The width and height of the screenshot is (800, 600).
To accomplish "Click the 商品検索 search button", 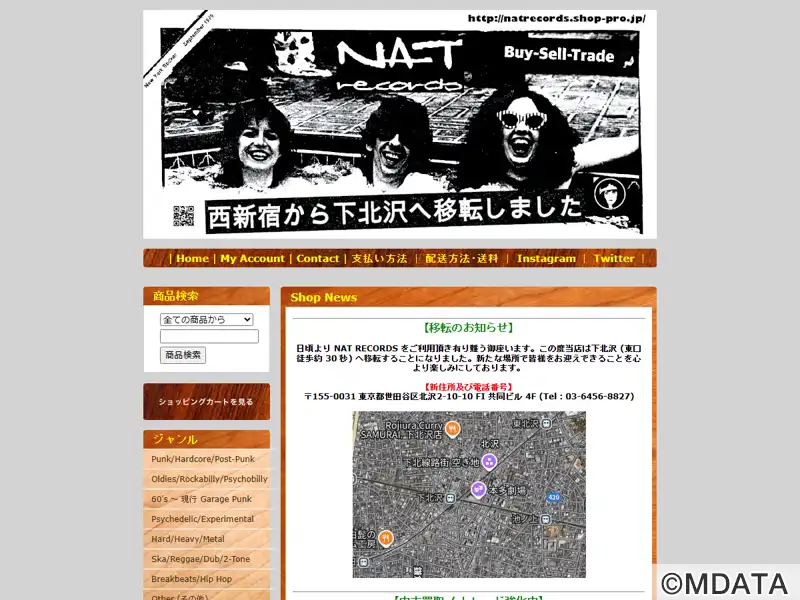I will click(x=183, y=355).
